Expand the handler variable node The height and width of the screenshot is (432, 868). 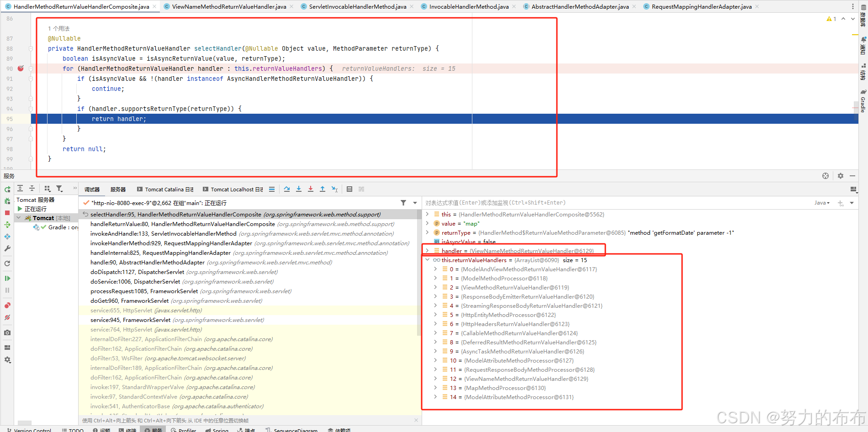point(427,251)
